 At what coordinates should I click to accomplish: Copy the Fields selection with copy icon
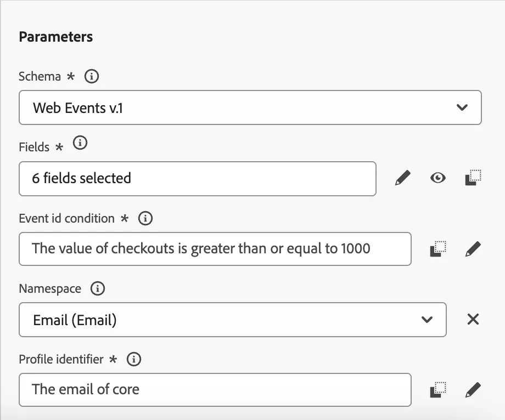coord(473,178)
